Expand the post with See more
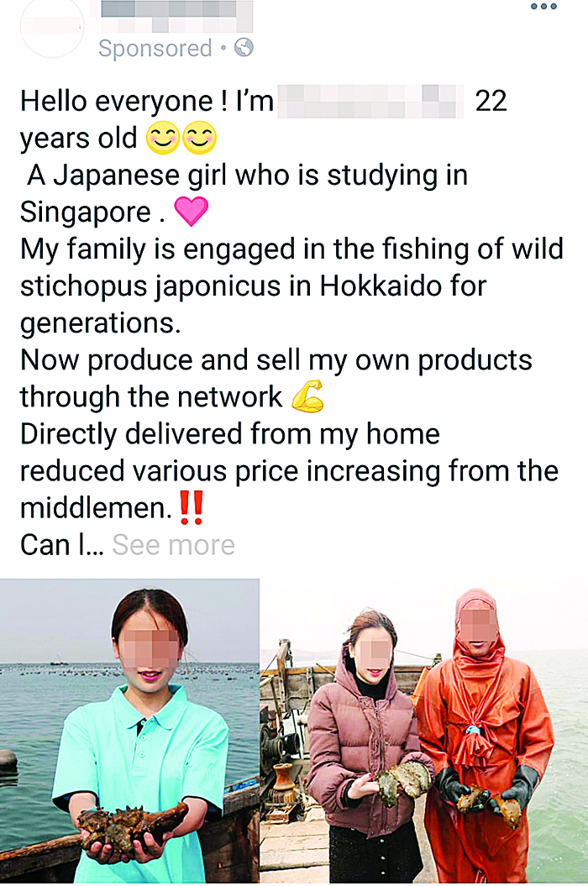This screenshot has width=588, height=886. click(x=174, y=545)
